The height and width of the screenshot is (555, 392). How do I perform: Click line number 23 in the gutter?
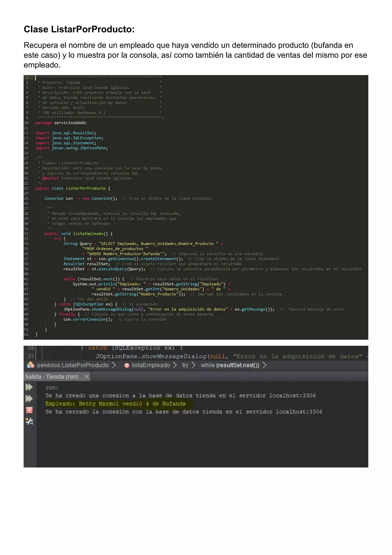click(26, 188)
